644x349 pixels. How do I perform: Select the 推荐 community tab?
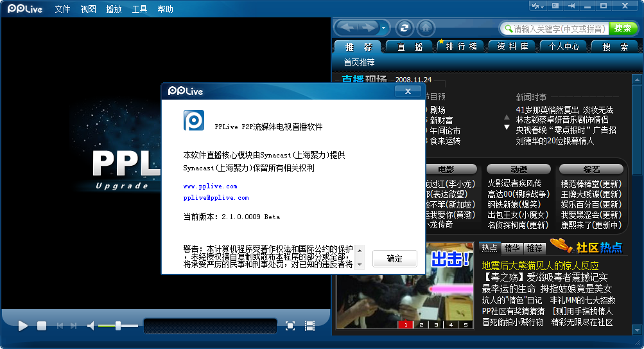pos(535,248)
